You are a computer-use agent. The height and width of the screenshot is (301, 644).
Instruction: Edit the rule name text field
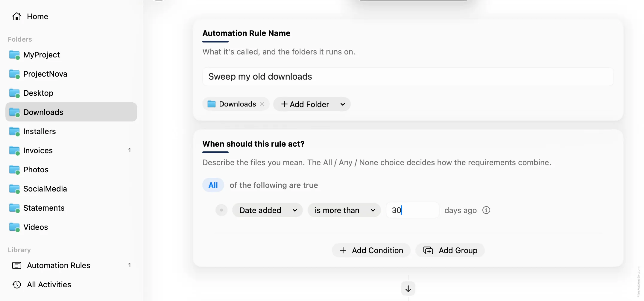tap(408, 77)
